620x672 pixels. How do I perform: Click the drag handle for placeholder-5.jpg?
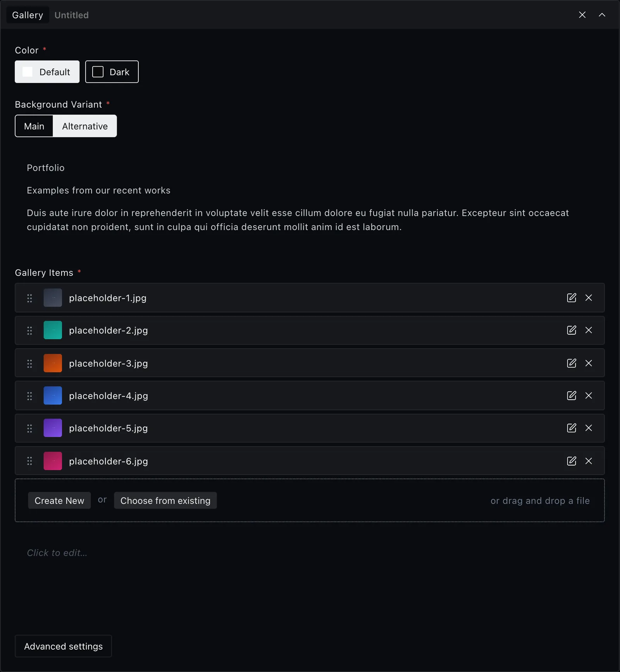29,428
